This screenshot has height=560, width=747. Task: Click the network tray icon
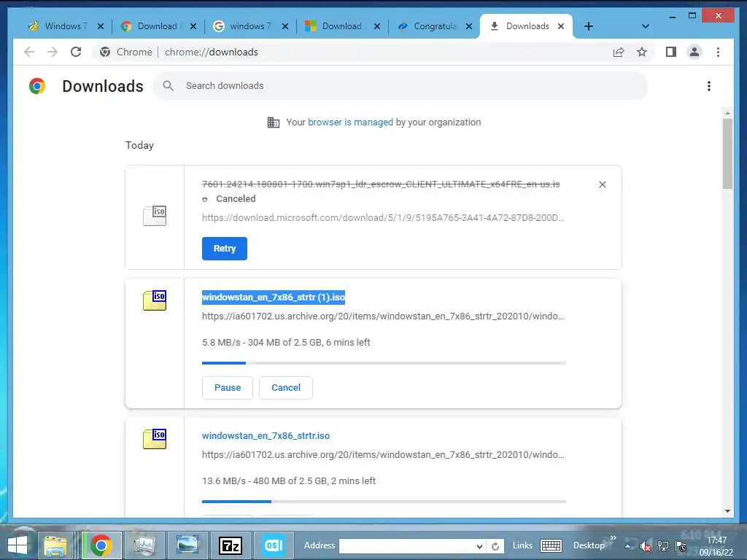(662, 546)
